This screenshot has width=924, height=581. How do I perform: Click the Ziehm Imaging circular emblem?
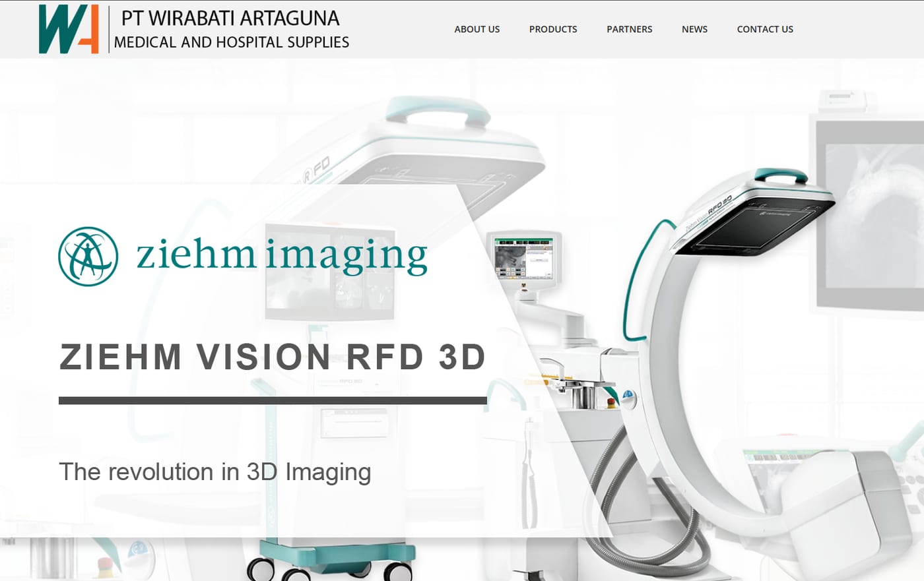(x=88, y=257)
